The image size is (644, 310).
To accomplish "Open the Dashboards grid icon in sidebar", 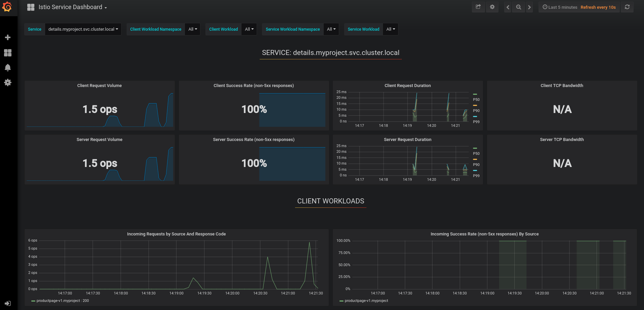I will coord(8,53).
